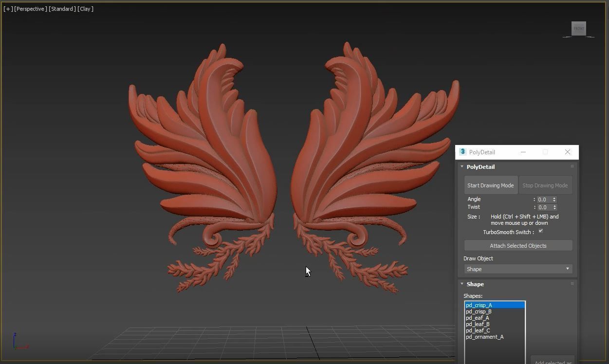Click the FRONT ViewCube face
This screenshot has width=609, height=364.
[x=579, y=28]
